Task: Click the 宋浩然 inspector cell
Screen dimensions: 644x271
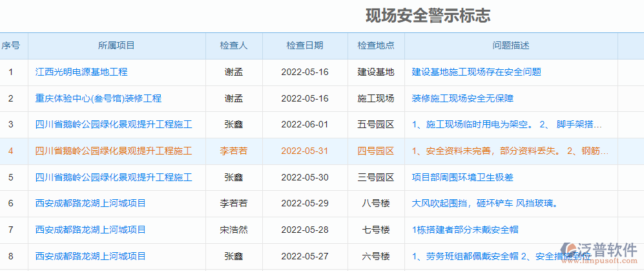Action: coord(233,230)
